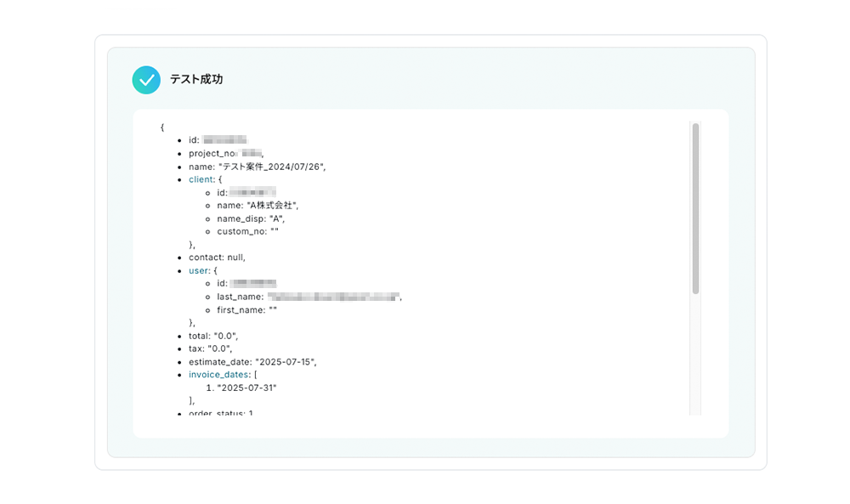This screenshot has width=850, height=504.
Task: Click the JSON response scrollbar thumb
Action: click(695, 208)
